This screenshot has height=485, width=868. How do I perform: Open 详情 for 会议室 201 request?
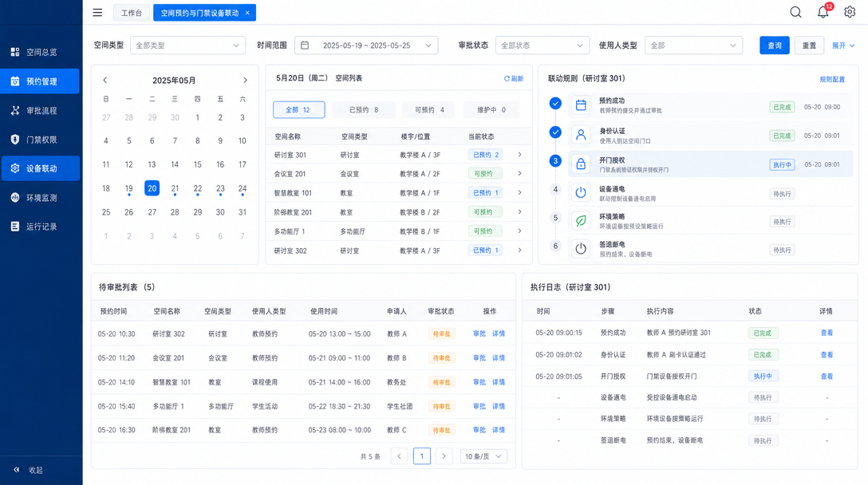click(x=498, y=357)
